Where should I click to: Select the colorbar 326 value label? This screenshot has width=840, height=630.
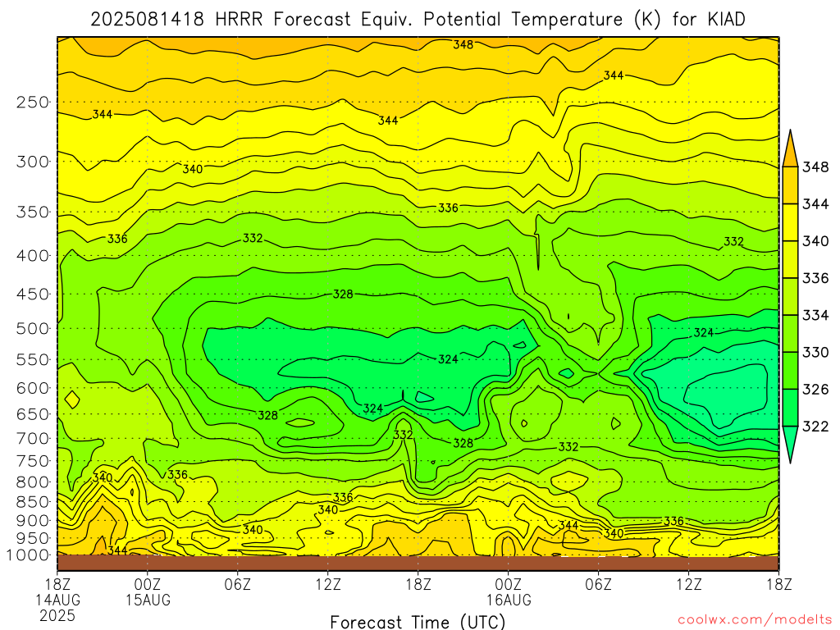tap(815, 389)
